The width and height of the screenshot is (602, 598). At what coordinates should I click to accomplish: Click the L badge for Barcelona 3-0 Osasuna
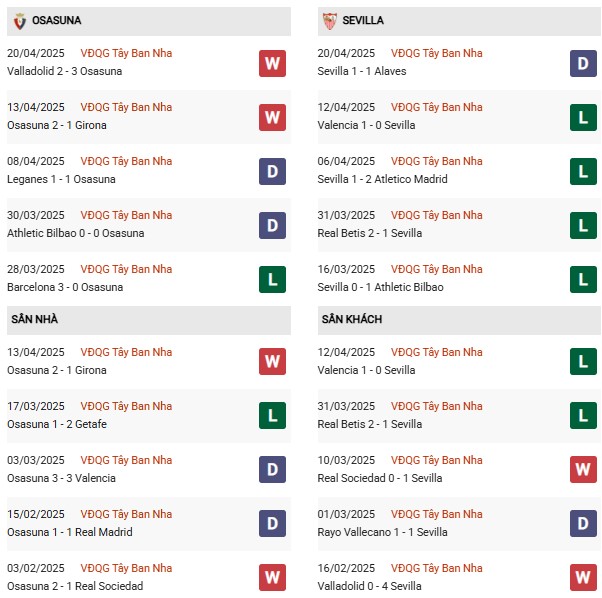[x=272, y=279]
